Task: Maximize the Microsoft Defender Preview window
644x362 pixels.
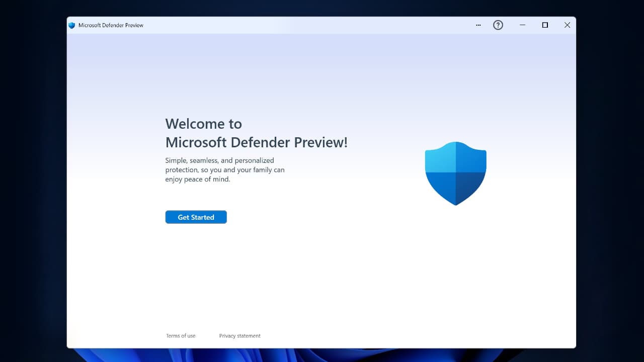Action: tap(544, 25)
